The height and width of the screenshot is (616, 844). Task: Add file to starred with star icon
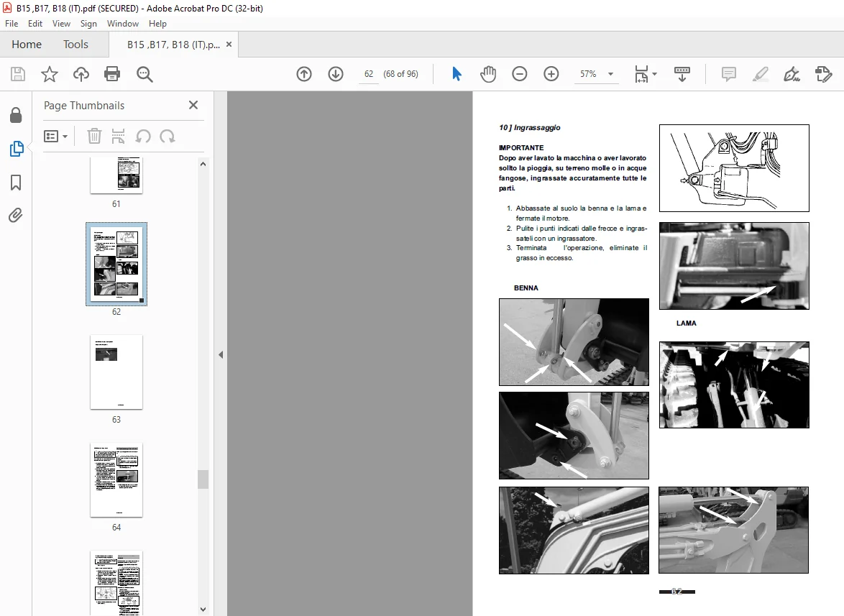click(50, 74)
